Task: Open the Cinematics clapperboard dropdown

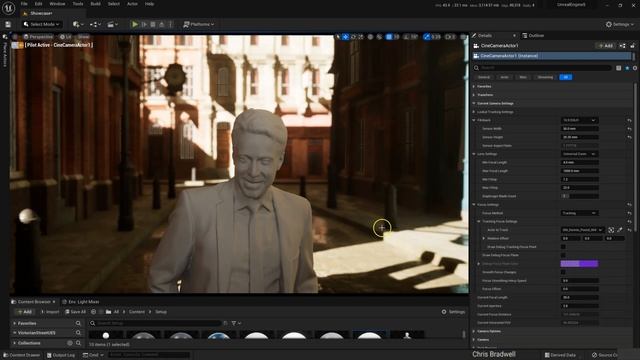Action: [113, 24]
